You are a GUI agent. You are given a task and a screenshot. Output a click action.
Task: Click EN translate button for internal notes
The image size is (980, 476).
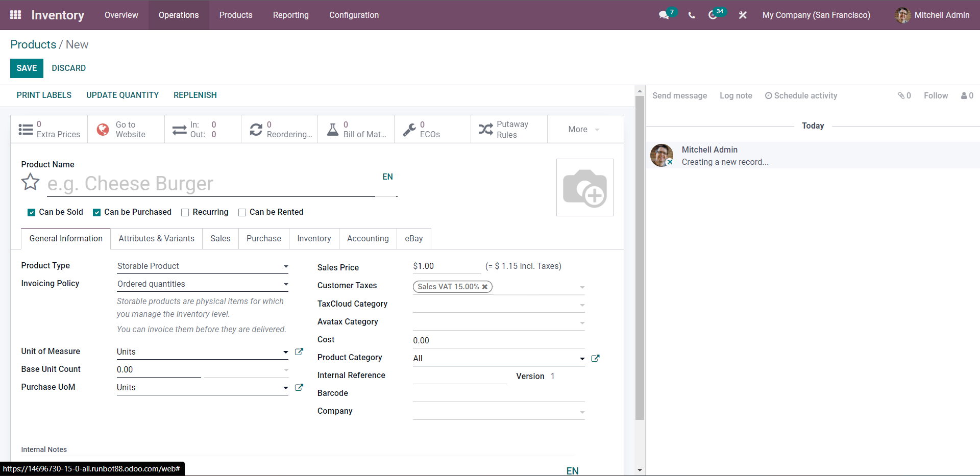coord(573,470)
